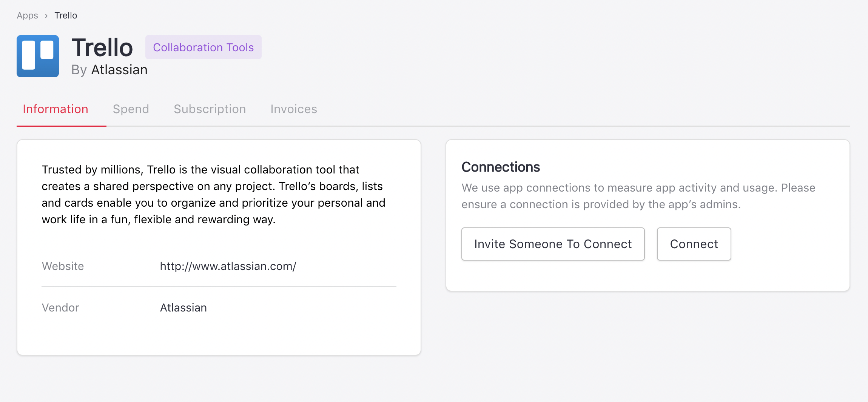
Task: Click the By Atlassian vendor subtitle
Action: (109, 70)
